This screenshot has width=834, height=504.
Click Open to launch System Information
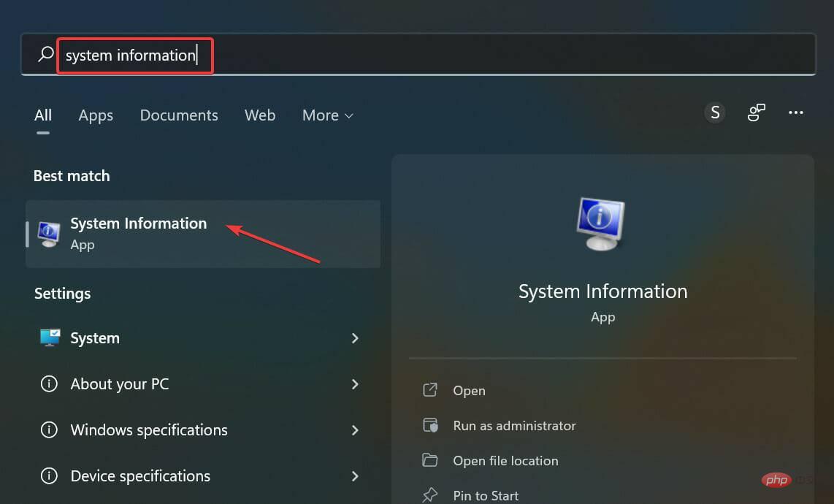click(x=468, y=390)
